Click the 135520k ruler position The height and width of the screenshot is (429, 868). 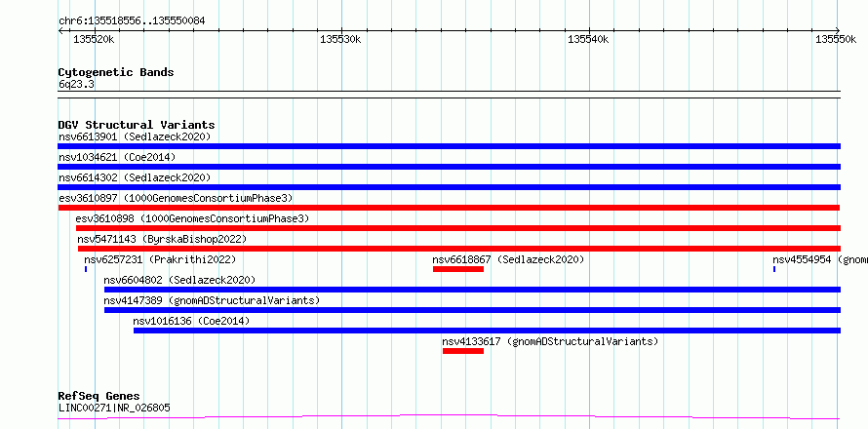(x=94, y=40)
